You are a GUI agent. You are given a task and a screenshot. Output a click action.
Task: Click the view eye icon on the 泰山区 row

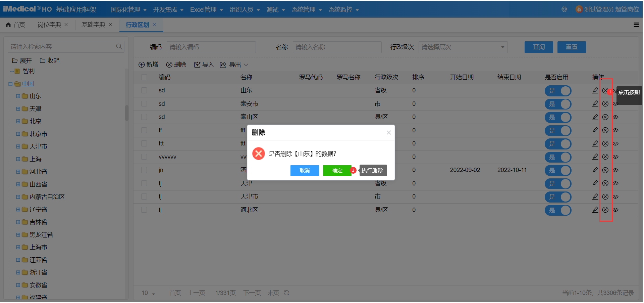point(616,117)
